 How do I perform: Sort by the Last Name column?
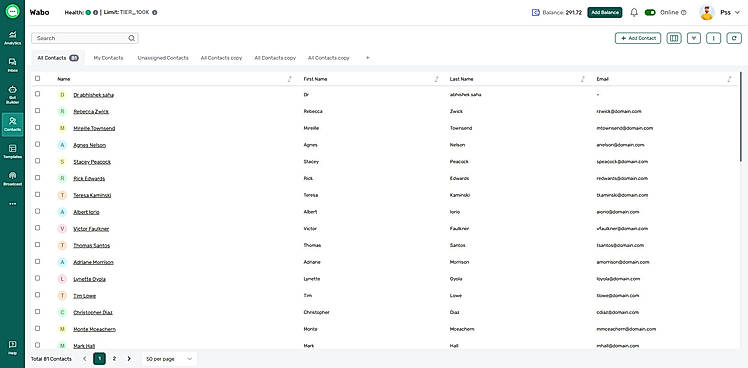coord(582,79)
